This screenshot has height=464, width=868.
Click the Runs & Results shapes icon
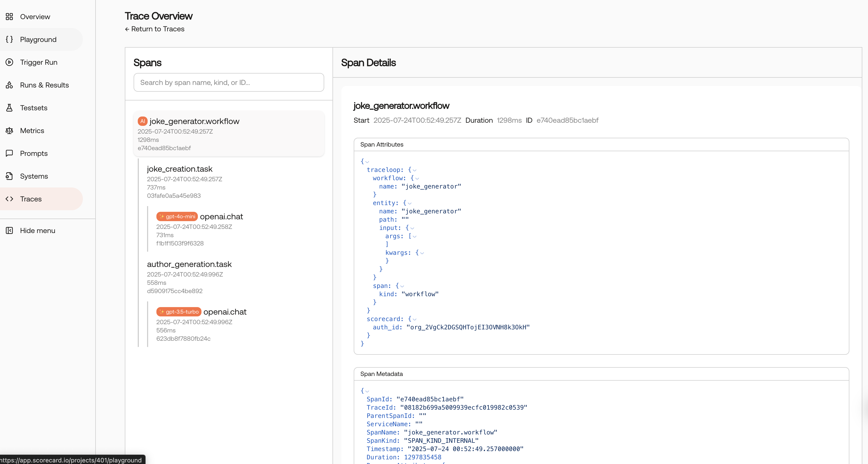9,85
